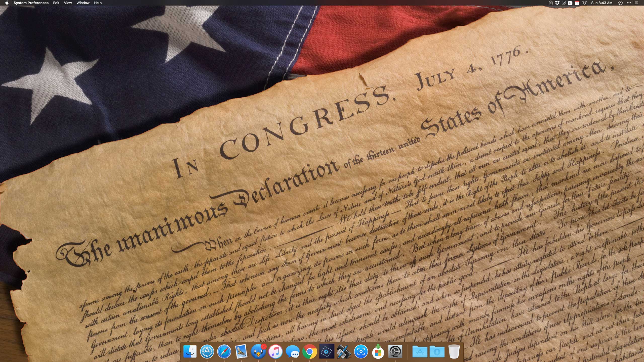This screenshot has height=362, width=644.
Task: Open the Apple menu
Action: click(x=7, y=3)
